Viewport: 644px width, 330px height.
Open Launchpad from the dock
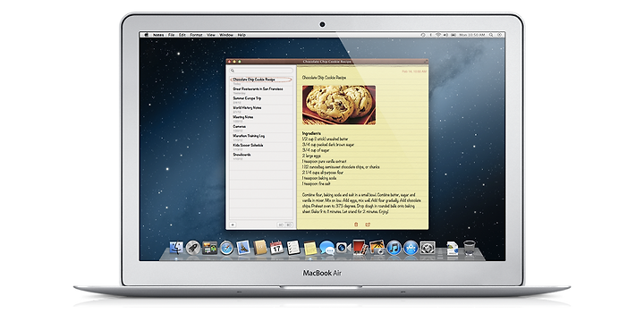pyautogui.click(x=192, y=248)
